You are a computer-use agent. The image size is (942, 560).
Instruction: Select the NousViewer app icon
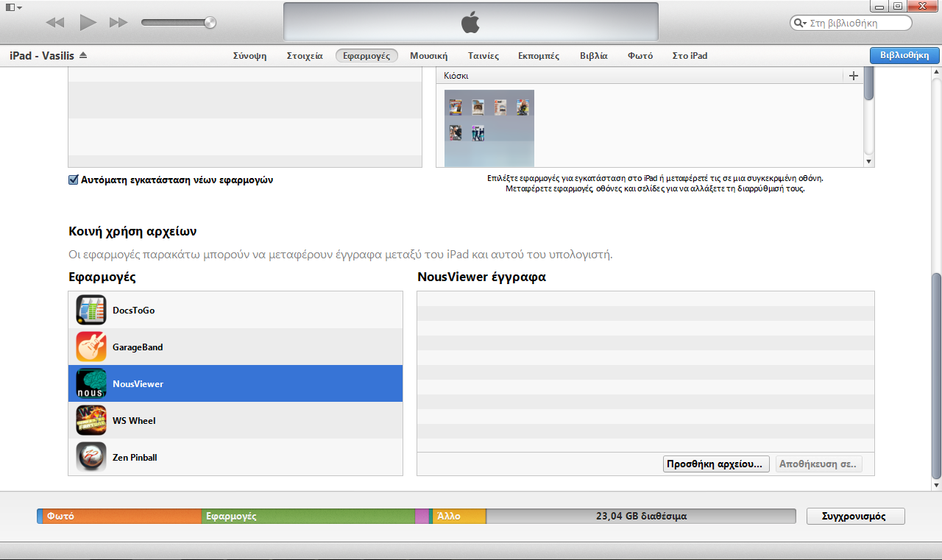coord(91,383)
